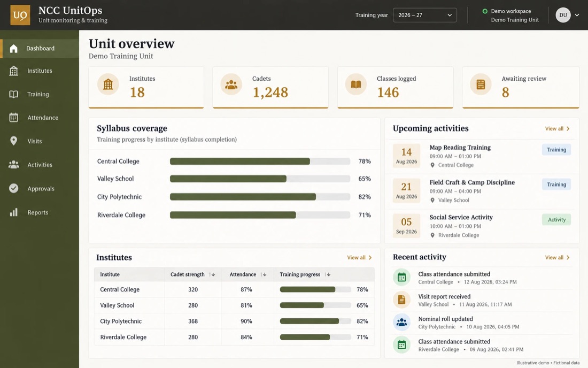The image size is (588, 368).
Task: Click the Classes logged open book icon
Action: pos(356,85)
